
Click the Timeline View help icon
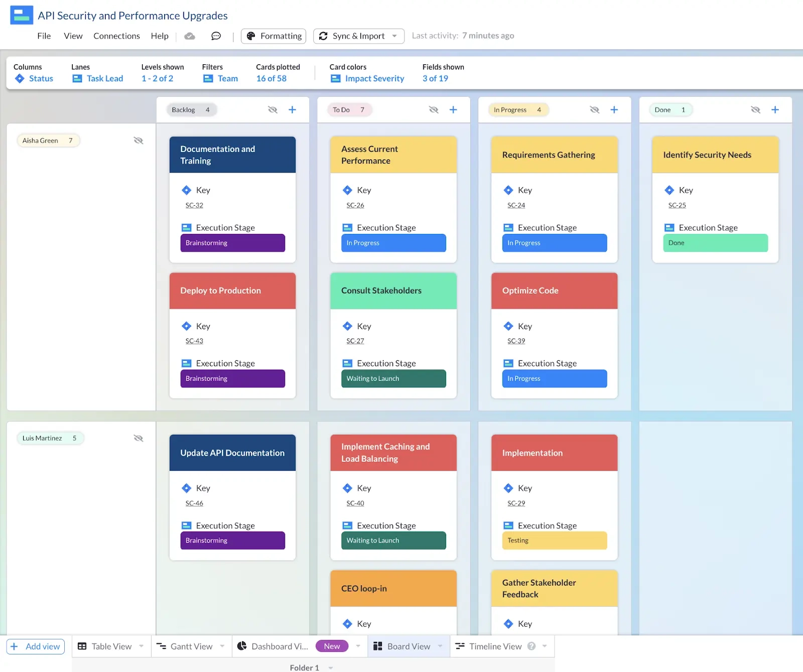pos(531,646)
